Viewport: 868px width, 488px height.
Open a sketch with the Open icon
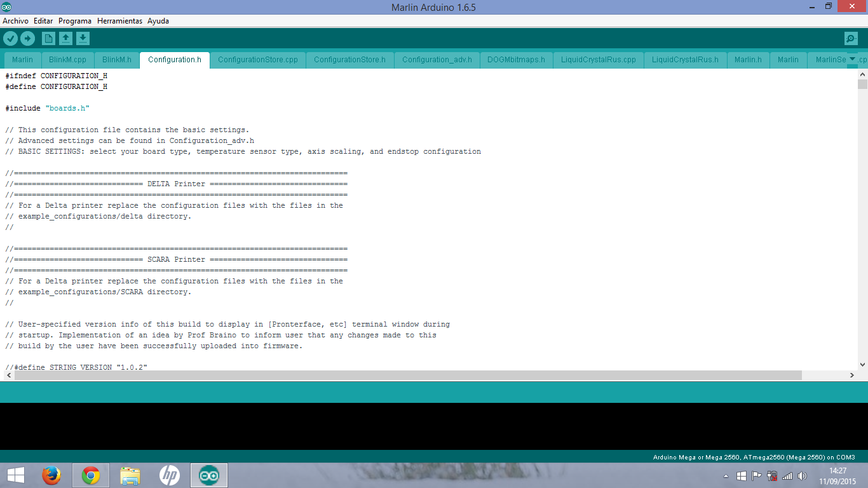(65, 38)
